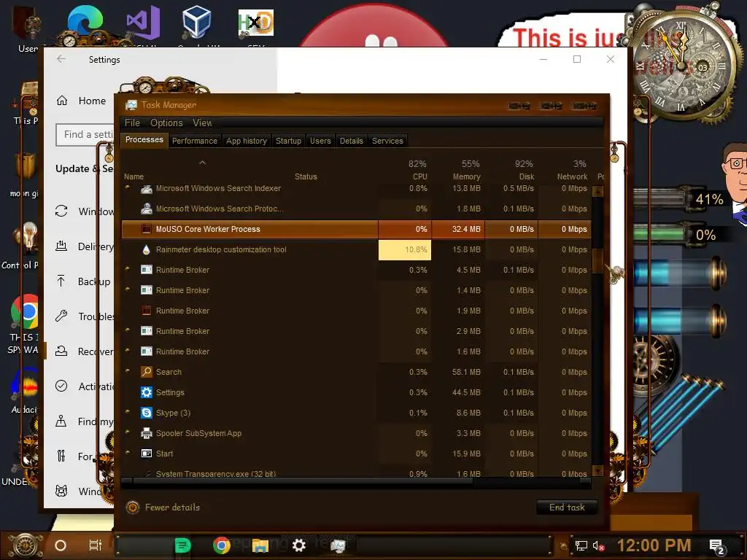
Task: Click Fewer details link
Action: 172,507
